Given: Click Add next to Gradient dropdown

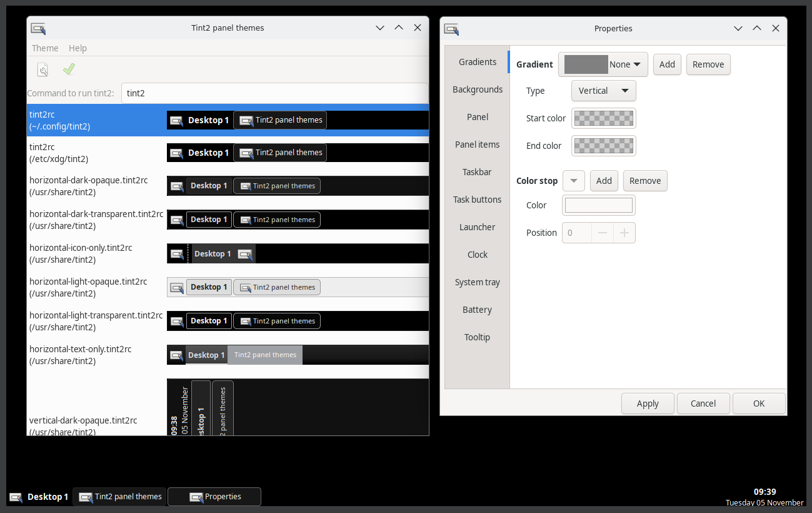Looking at the screenshot, I should 667,64.
